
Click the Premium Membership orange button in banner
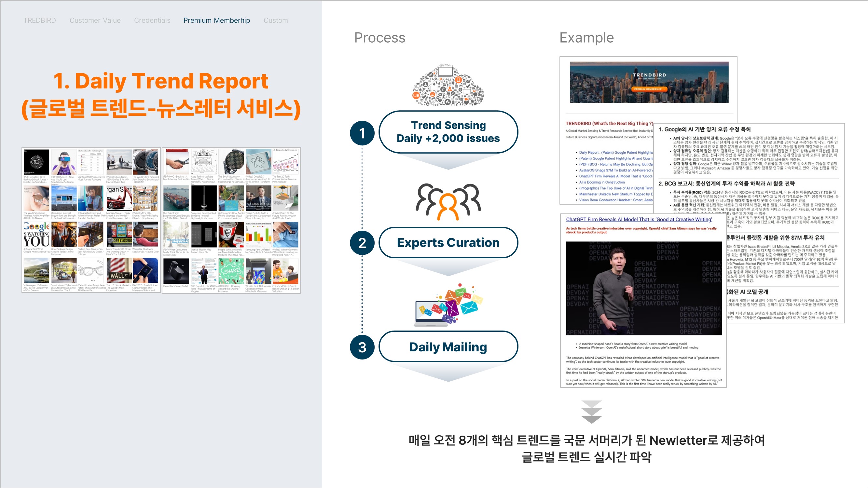point(649,89)
